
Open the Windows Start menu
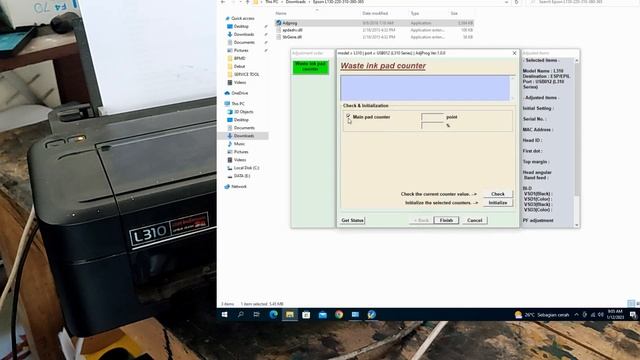pyautogui.click(x=224, y=315)
